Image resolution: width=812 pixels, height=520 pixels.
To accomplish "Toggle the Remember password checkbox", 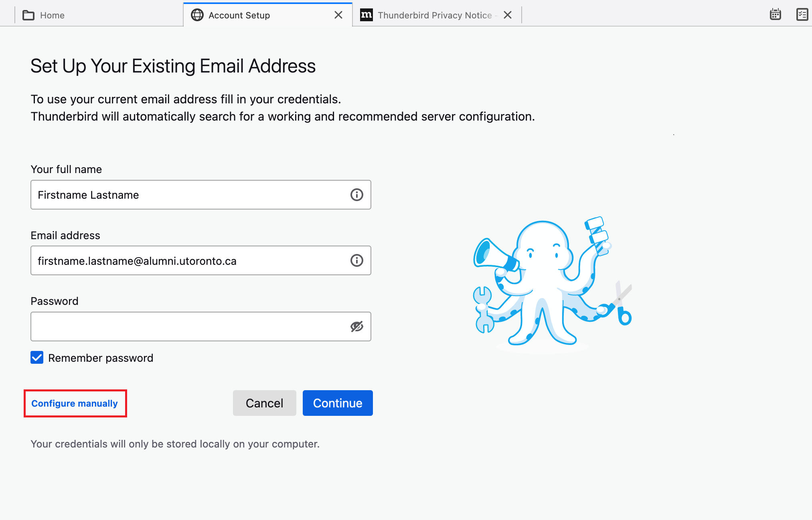I will [x=36, y=357].
